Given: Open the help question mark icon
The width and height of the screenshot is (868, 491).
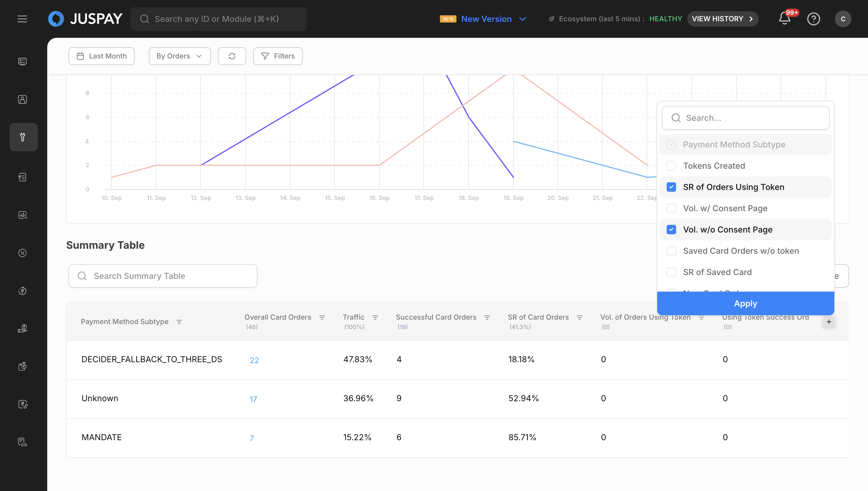Looking at the screenshot, I should coord(813,19).
